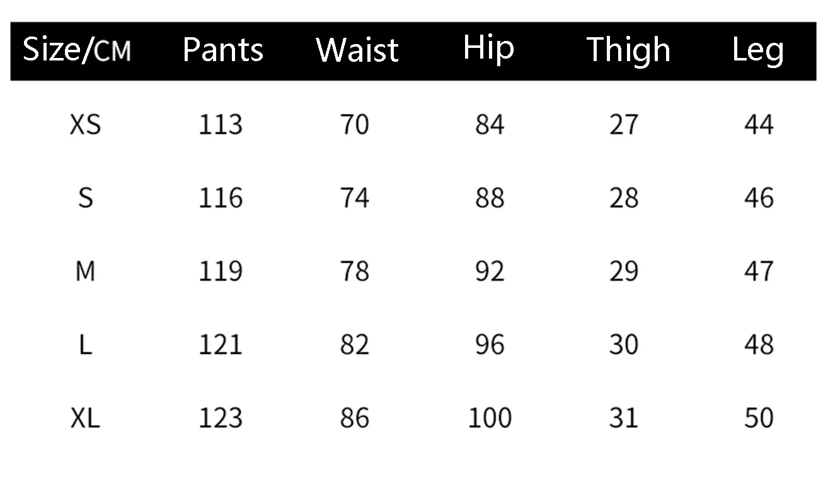Click the Pants column header

223,50
